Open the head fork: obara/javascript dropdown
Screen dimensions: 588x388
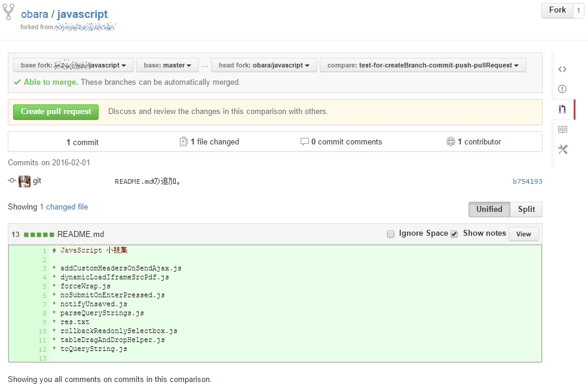pos(264,65)
